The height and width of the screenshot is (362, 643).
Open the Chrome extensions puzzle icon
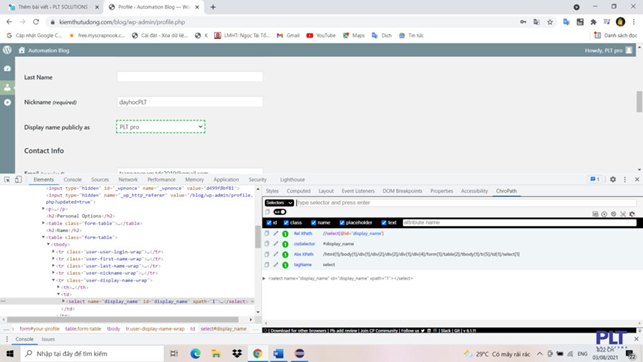click(x=593, y=22)
